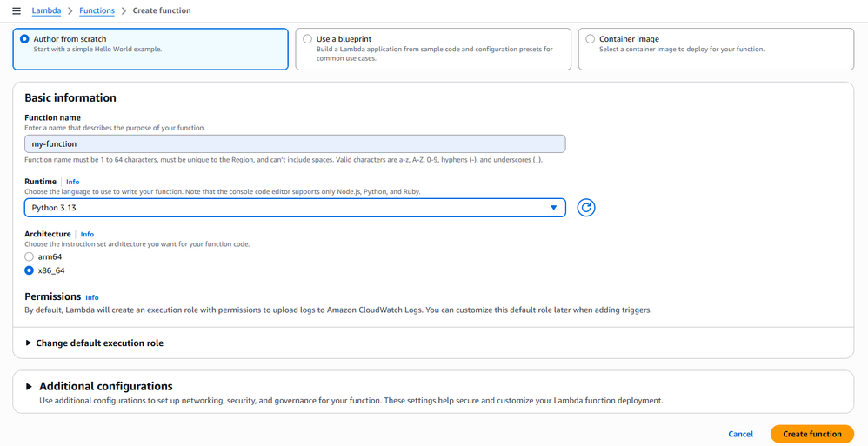Select the Container image option
The width and height of the screenshot is (868, 446).
[x=591, y=39]
